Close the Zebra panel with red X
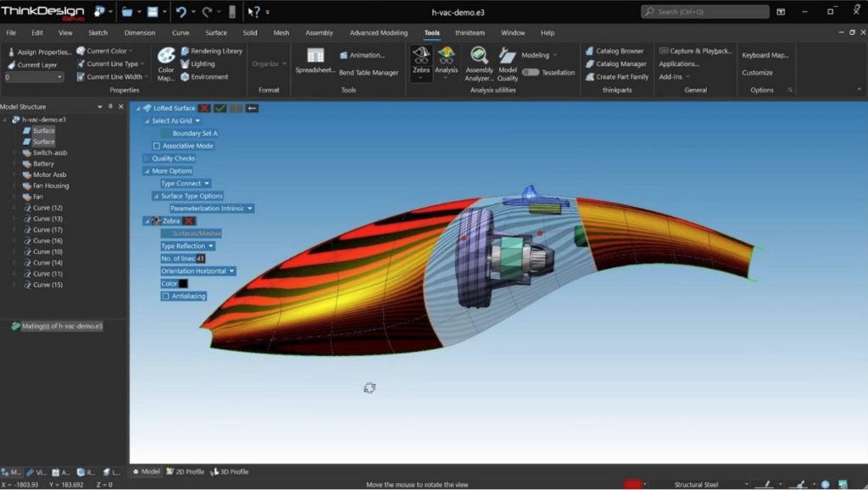868x490 pixels. click(x=189, y=221)
